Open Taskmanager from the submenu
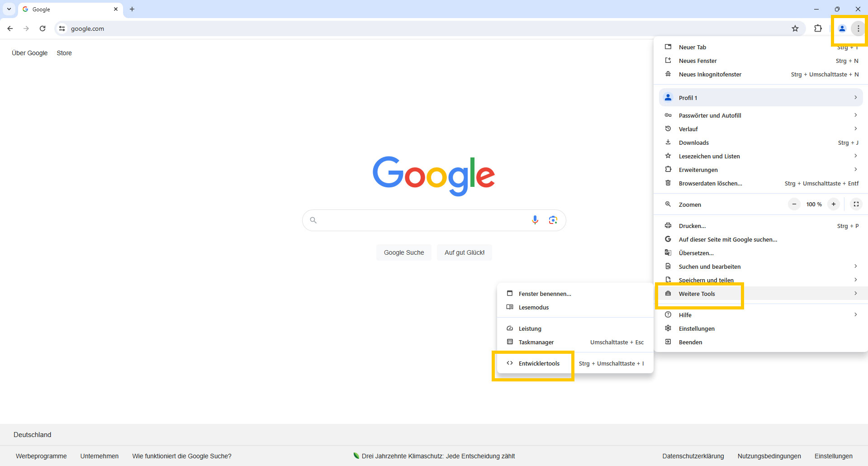868x466 pixels. coord(536,342)
